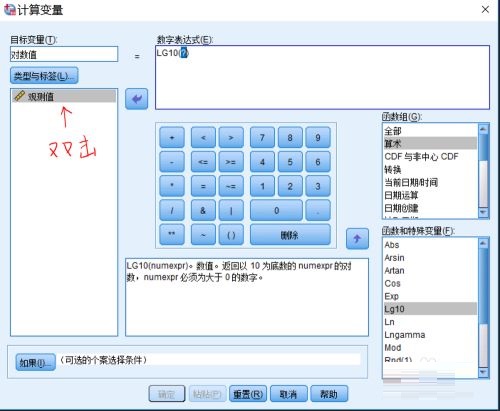The width and height of the screenshot is (500, 411).
Task: Click keypad number 1
Action: coord(262,186)
